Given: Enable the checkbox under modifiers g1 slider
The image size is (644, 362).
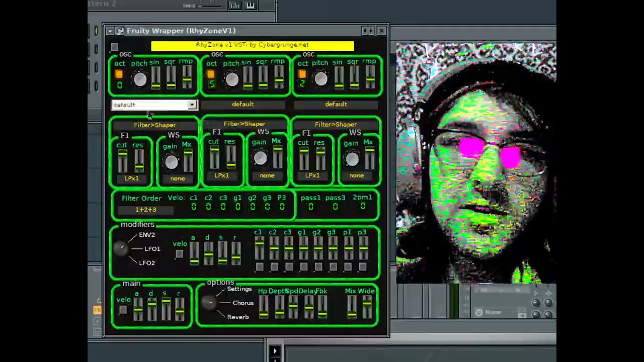Looking at the screenshot, I should [303, 267].
